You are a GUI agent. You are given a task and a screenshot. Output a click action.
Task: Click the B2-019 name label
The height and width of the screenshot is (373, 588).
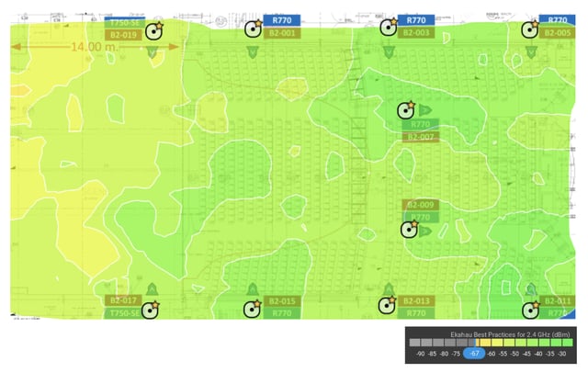pyautogui.click(x=123, y=35)
